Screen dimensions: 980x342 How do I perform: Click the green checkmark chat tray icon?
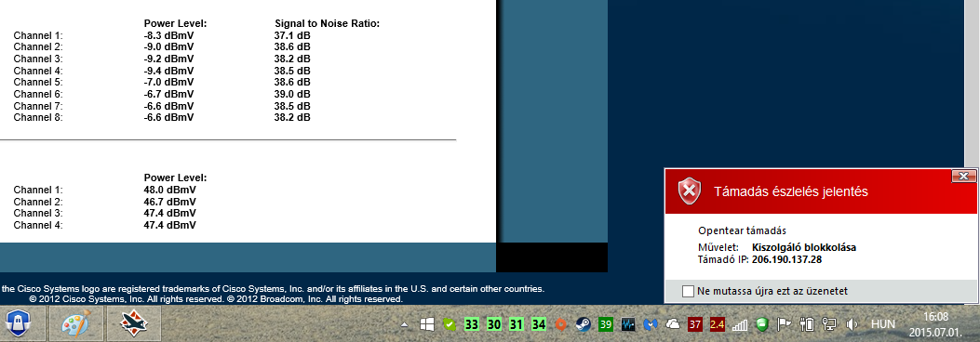(449, 324)
